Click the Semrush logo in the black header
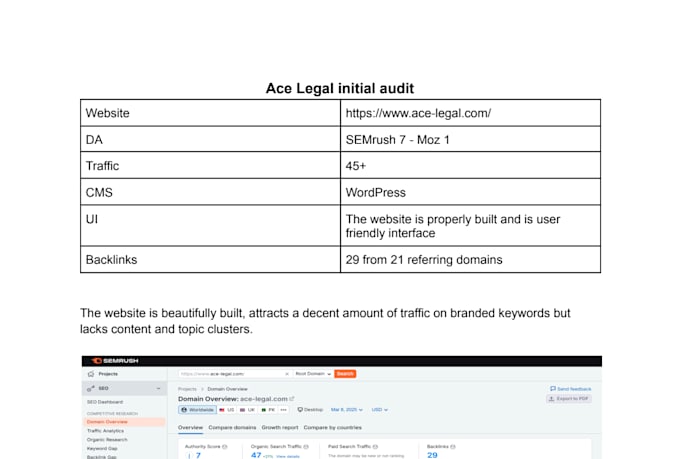The height and width of the screenshot is (459, 680). pos(115,361)
